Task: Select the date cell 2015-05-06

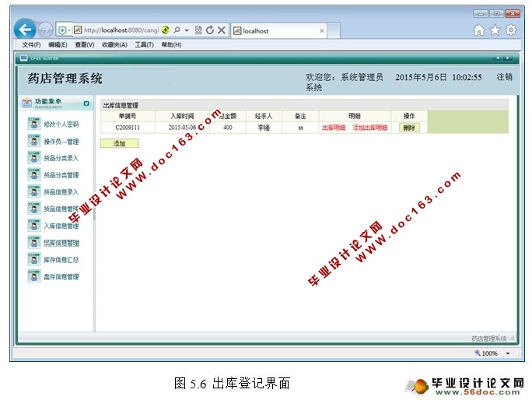Action: click(182, 128)
